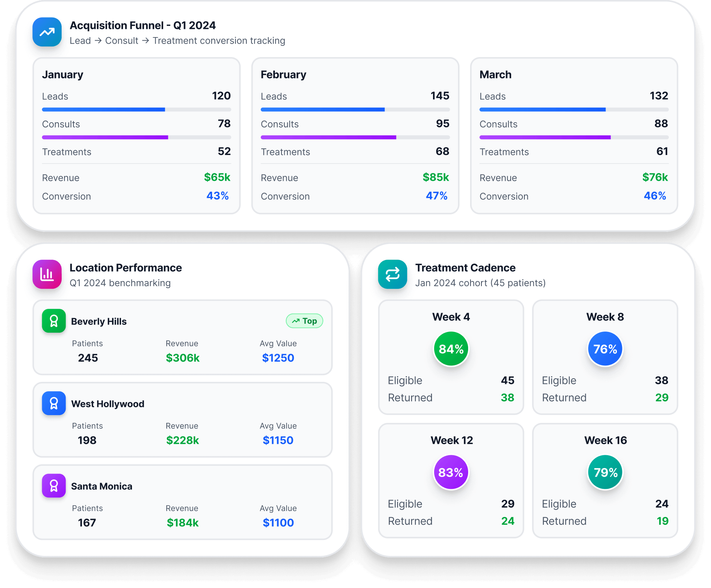Click the Acquisition Funnel trend arrow icon
This screenshot has height=588, width=711.
47,32
